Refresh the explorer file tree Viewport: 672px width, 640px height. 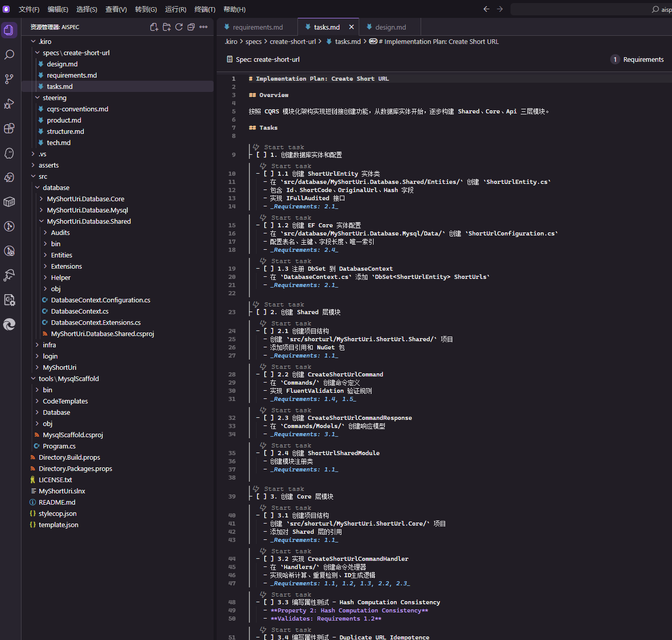pos(179,27)
